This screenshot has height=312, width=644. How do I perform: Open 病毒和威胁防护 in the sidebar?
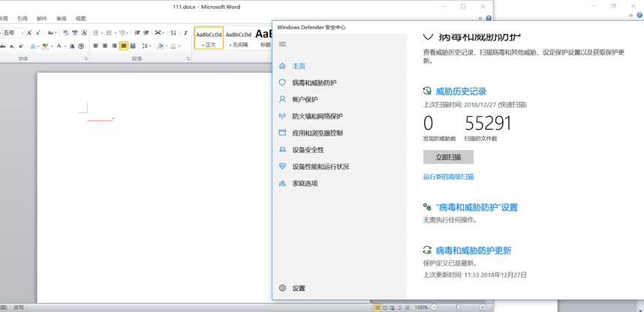click(314, 83)
